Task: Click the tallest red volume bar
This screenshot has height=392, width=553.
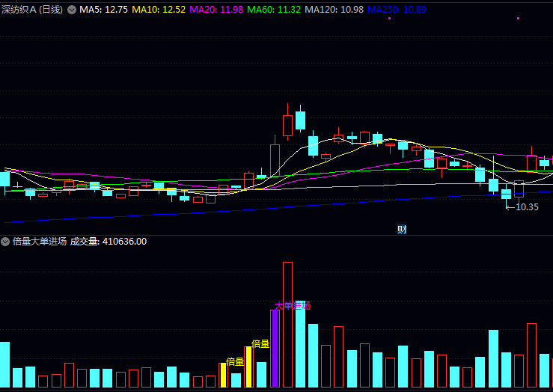Action: click(287, 324)
